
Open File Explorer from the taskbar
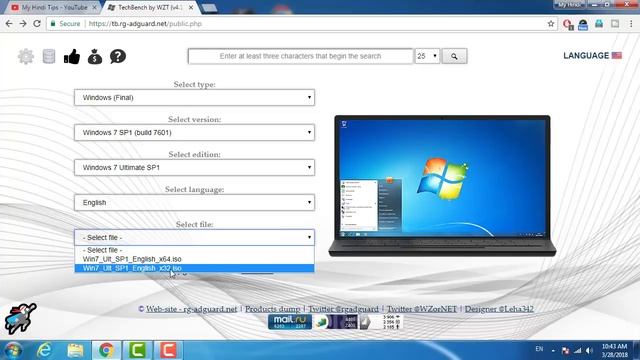pyautogui.click(x=76, y=350)
